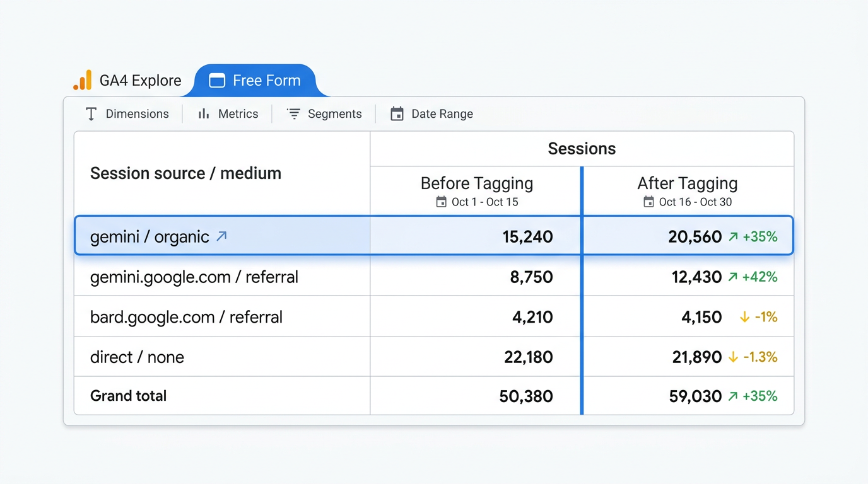Open the Metrics toolbar option
The height and width of the screenshot is (484, 868).
(x=228, y=114)
